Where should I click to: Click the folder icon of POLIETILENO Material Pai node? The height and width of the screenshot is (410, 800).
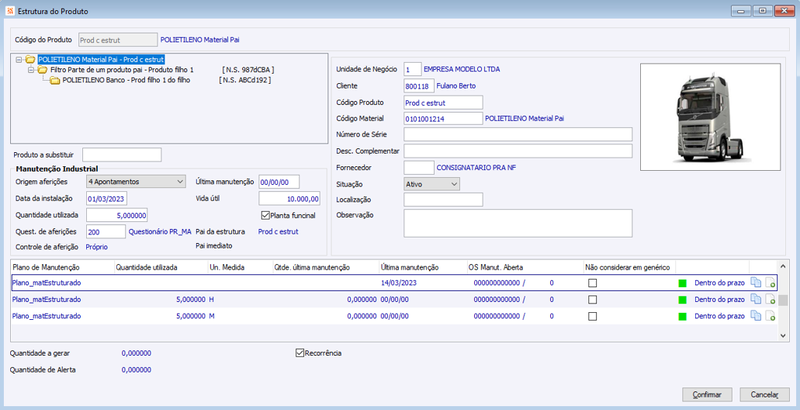[31, 60]
